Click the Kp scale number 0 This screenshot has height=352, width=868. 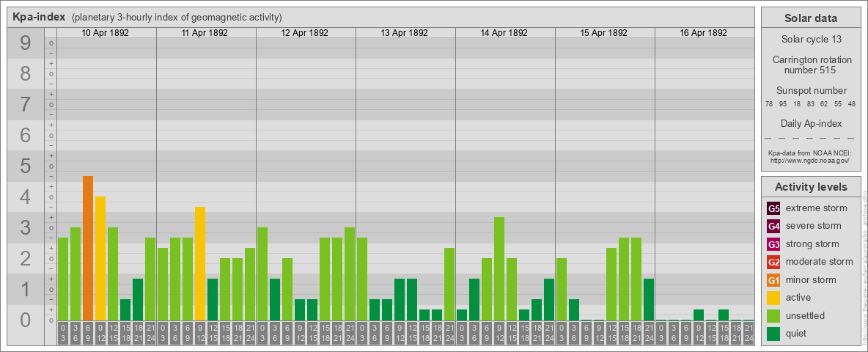click(x=26, y=320)
